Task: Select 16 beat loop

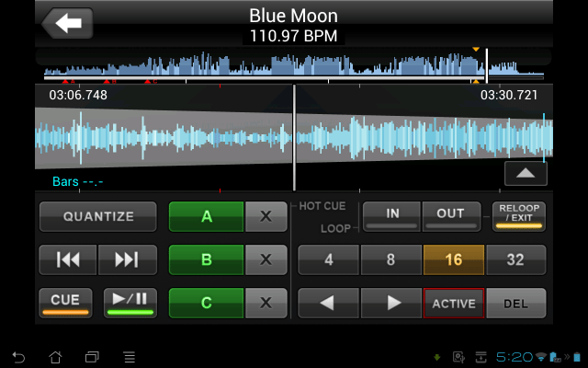Action: point(454,259)
